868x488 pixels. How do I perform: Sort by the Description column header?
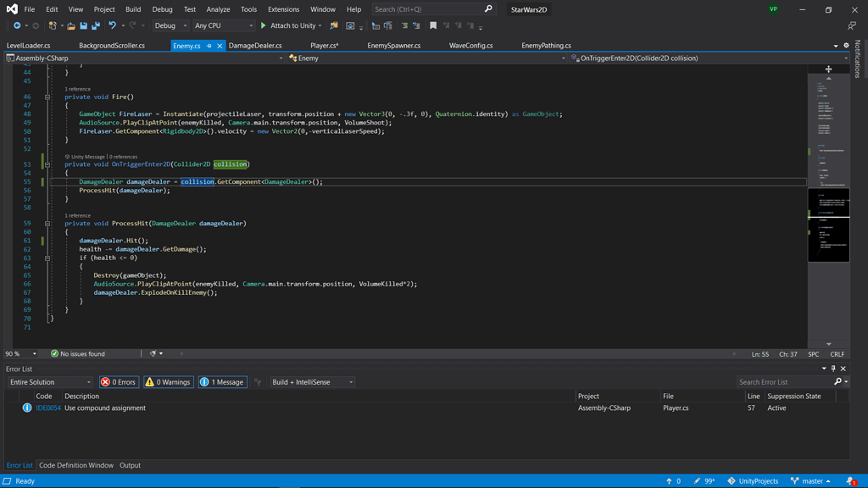click(x=82, y=396)
